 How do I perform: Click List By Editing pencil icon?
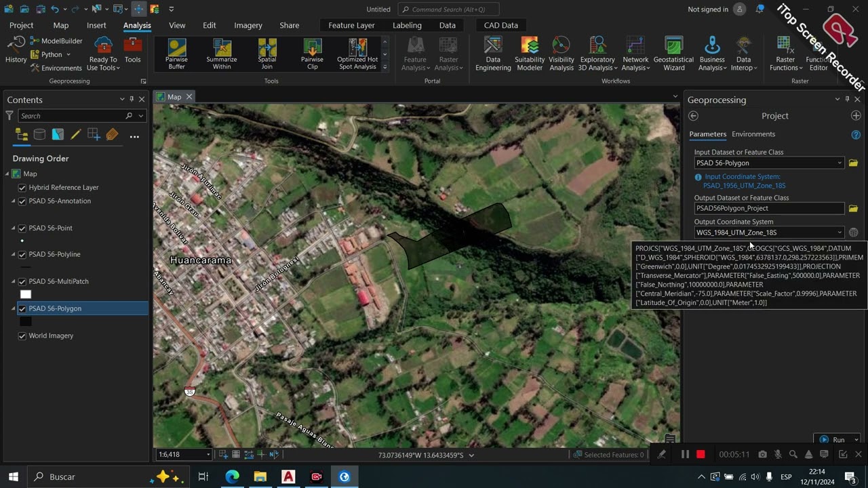[76, 136]
